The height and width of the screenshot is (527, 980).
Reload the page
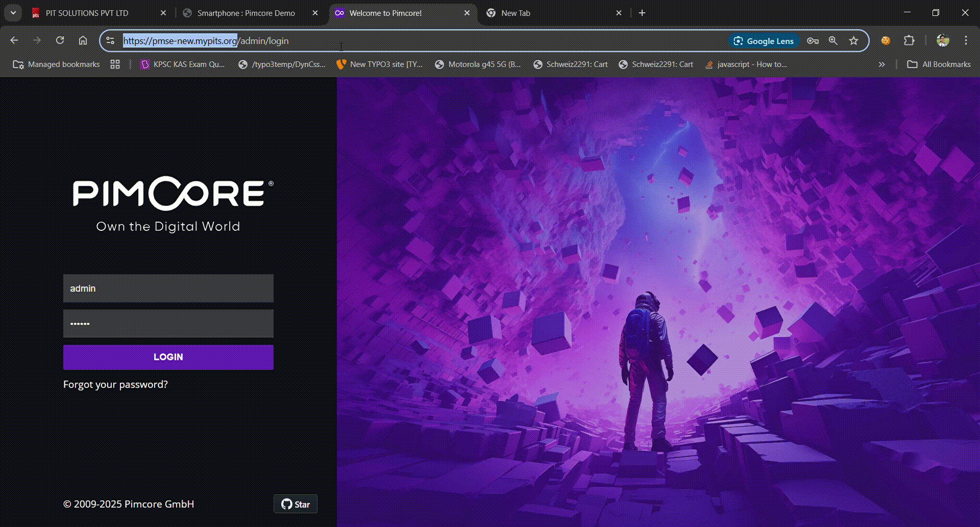click(x=60, y=40)
